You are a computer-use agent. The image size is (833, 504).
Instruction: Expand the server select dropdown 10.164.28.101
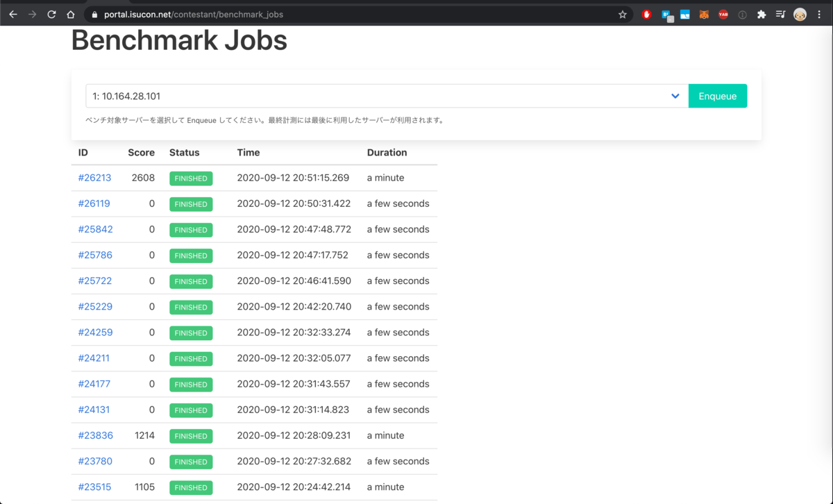coord(387,96)
